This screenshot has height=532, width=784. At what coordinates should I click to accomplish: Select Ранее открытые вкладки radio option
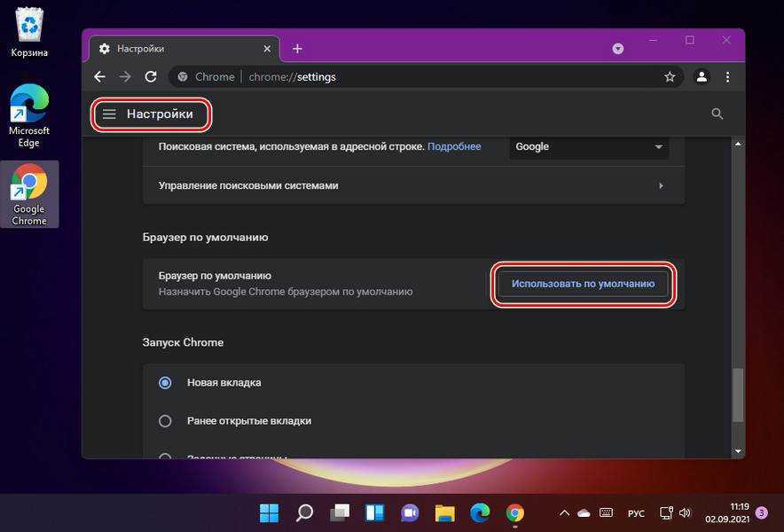[165, 421]
